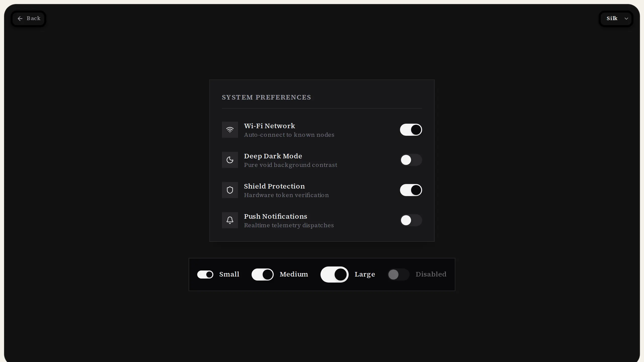Click the greyed-out Disabled switch

[x=398, y=275]
